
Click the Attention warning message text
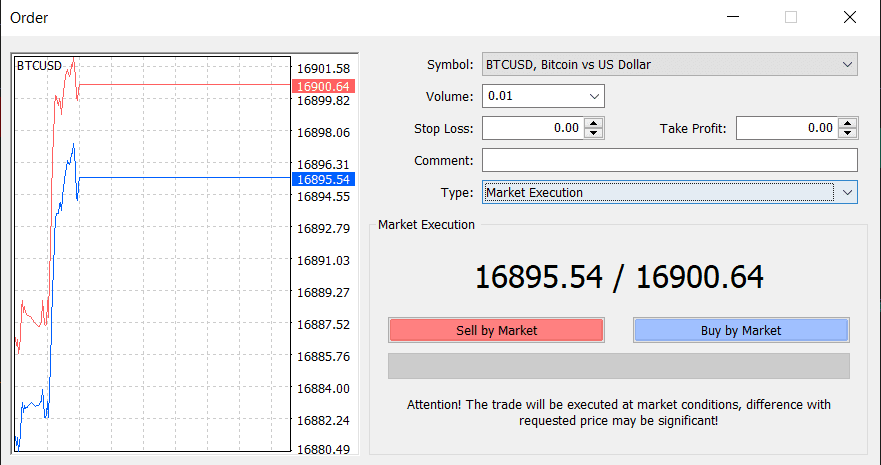point(619,413)
